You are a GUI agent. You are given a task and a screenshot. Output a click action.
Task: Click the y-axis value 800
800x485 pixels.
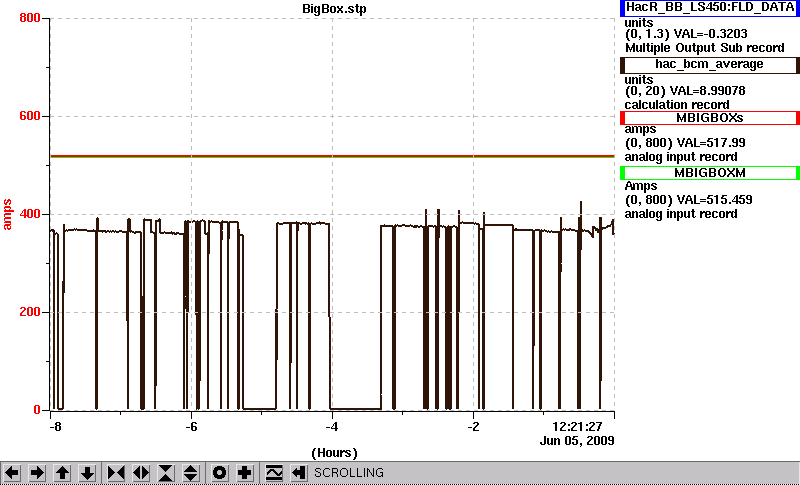(30, 18)
